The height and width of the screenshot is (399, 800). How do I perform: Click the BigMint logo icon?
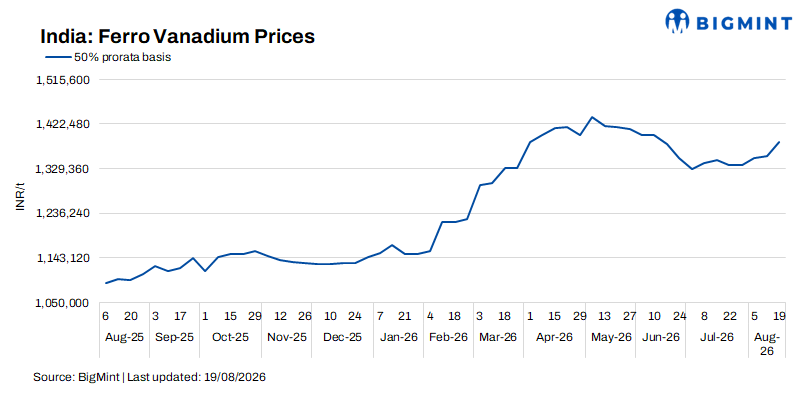click(x=678, y=21)
